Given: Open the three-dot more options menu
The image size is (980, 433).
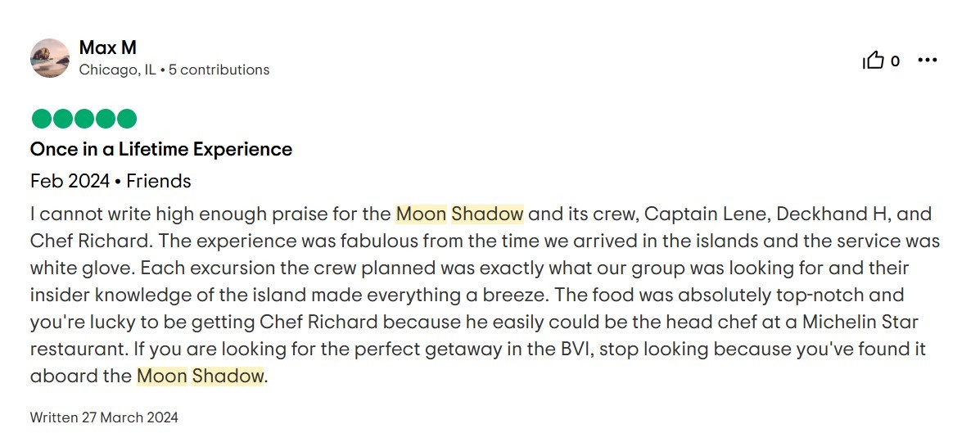Looking at the screenshot, I should coord(927,60).
